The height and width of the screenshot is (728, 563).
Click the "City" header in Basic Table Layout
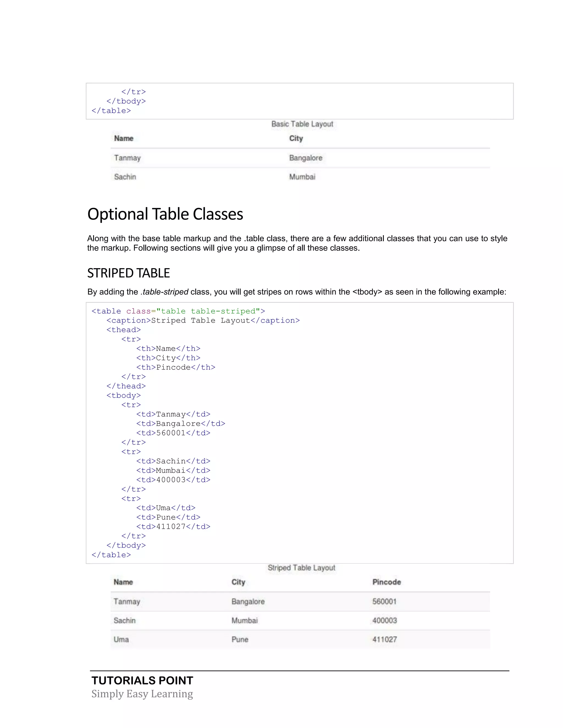296,138
